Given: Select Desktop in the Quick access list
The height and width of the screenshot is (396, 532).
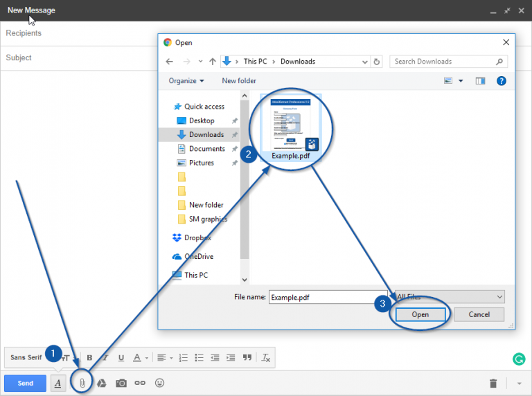Looking at the screenshot, I should click(202, 120).
